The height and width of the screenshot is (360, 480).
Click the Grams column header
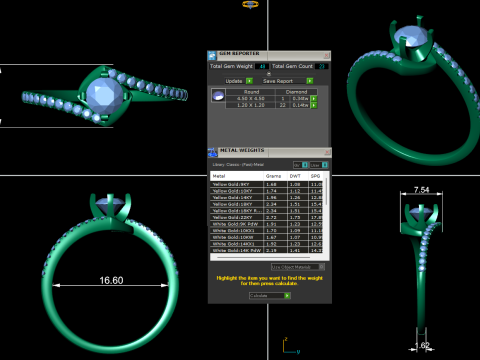[275, 176]
